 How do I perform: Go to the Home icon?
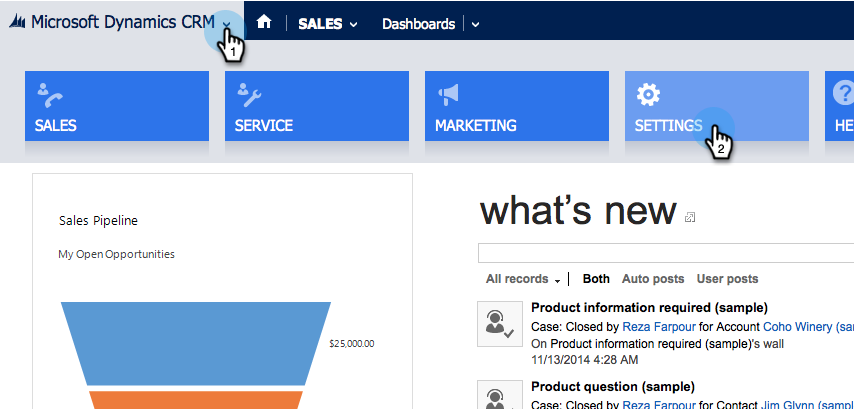tap(264, 23)
